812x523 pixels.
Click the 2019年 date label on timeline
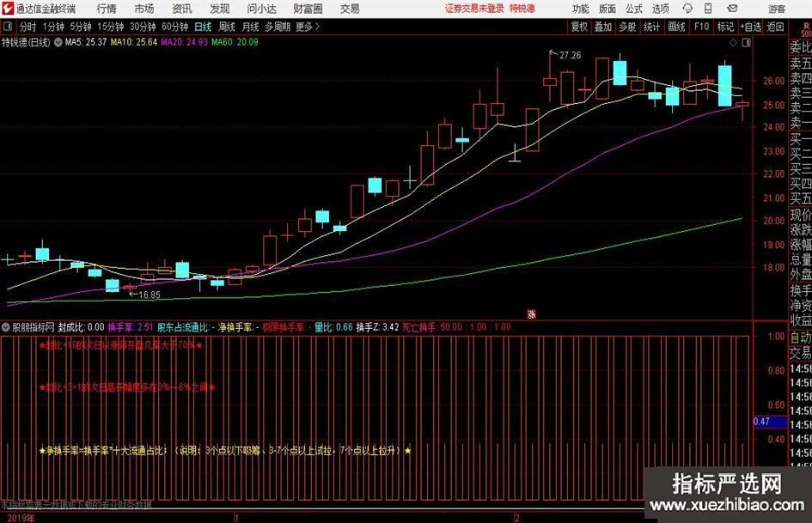click(21, 518)
